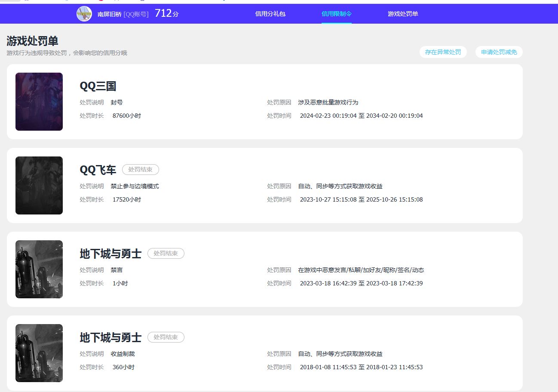Click the user avatar in the header
Viewport: 558px width, 392px height.
pyautogui.click(x=84, y=14)
